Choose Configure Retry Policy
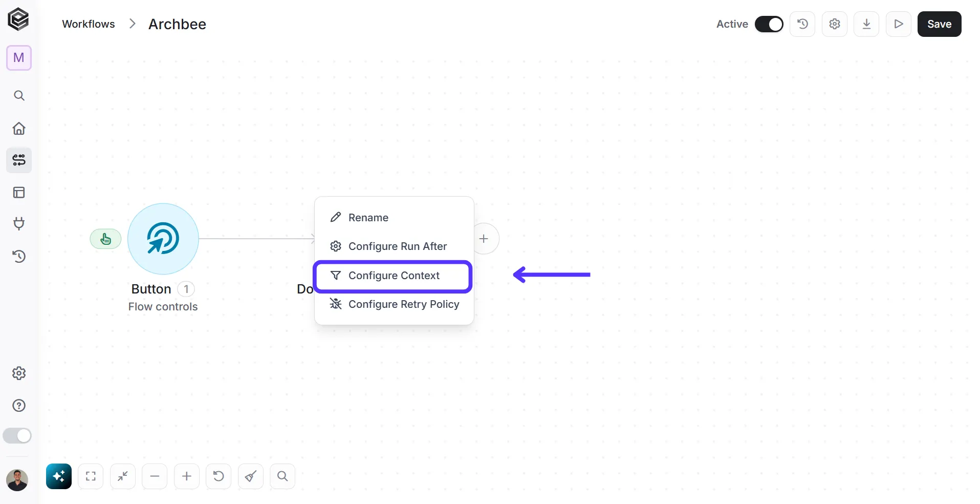 [394, 304]
